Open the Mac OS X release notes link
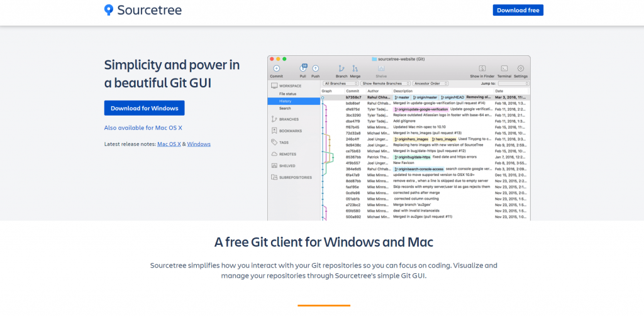644x316 pixels. tap(169, 144)
